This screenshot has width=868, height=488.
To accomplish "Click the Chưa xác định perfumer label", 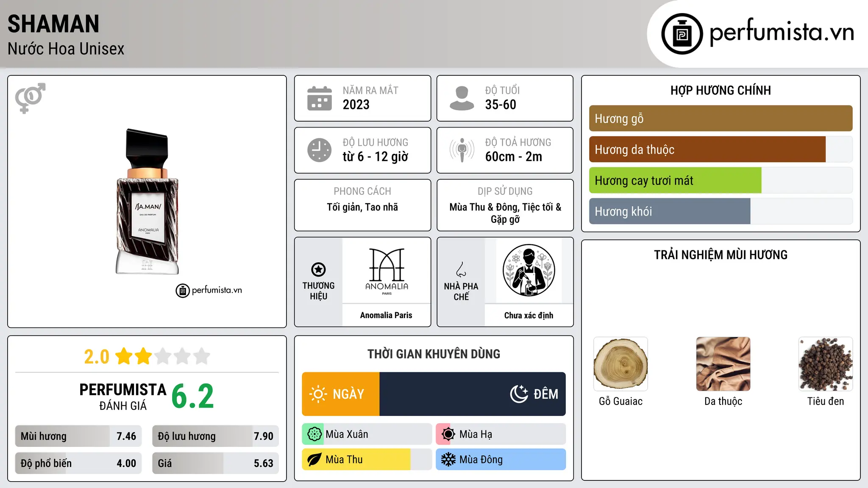I will (529, 315).
